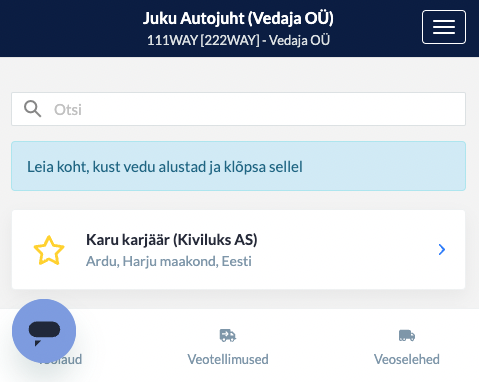The width and height of the screenshot is (479, 382).
Task: Click the blue Leia koht info banner
Action: point(238,166)
